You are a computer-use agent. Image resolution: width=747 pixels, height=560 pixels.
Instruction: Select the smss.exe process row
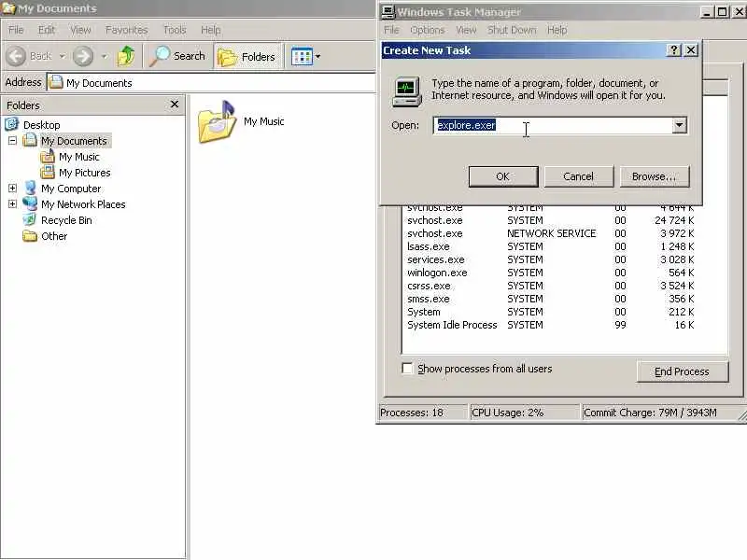point(550,299)
